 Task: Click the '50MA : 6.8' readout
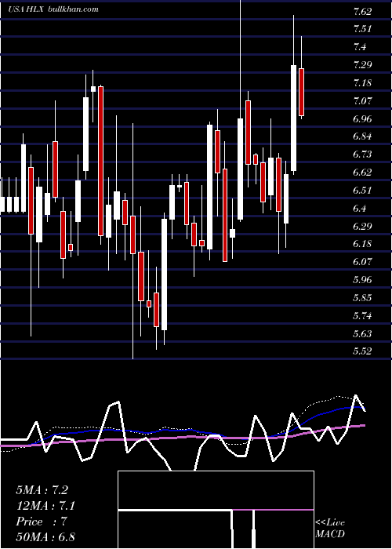[45, 537]
